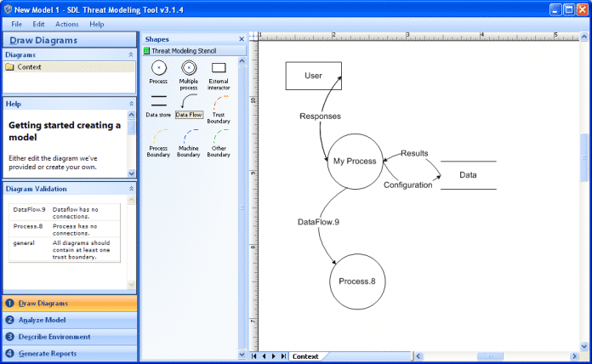Click the Results data flow label

coord(414,153)
